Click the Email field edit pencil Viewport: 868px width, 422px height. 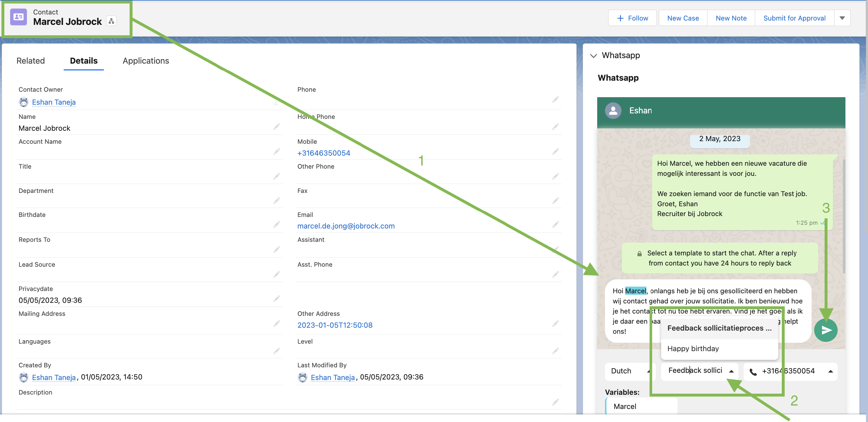555,225
